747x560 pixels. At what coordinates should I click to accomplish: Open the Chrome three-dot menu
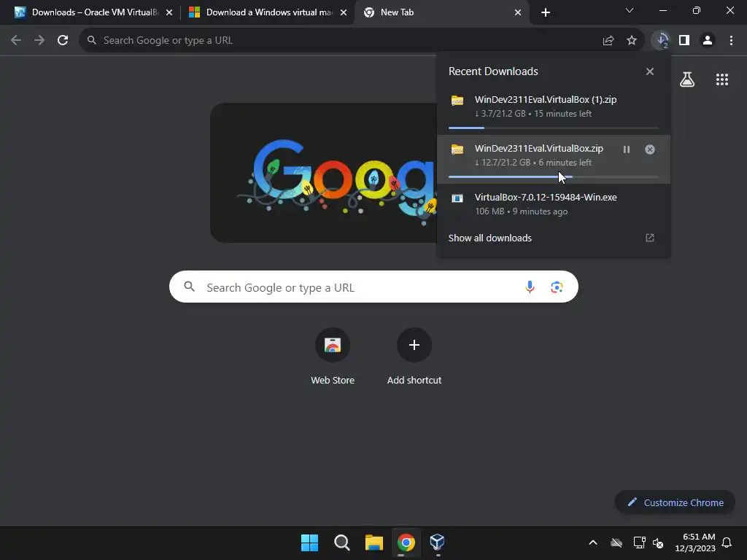731,41
